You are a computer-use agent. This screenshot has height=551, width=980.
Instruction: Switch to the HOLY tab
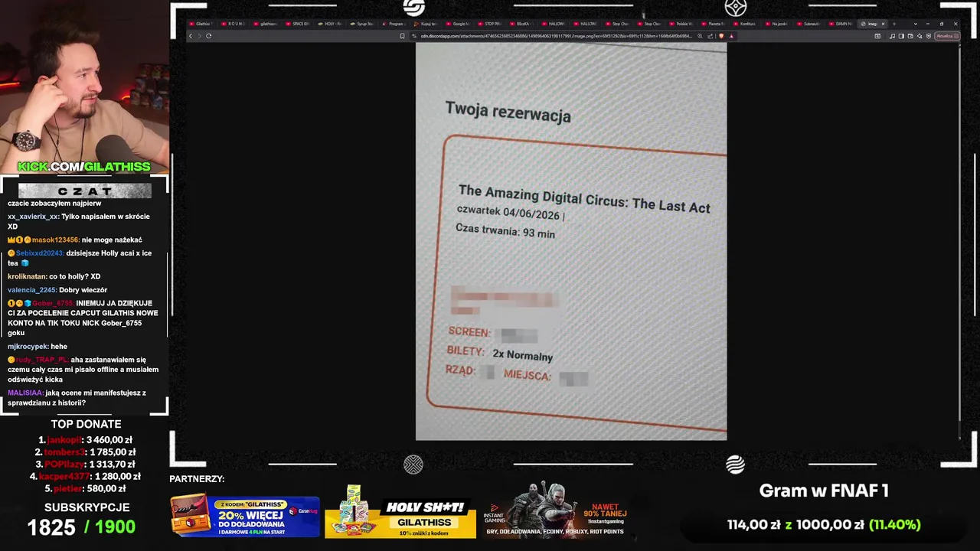pos(330,24)
